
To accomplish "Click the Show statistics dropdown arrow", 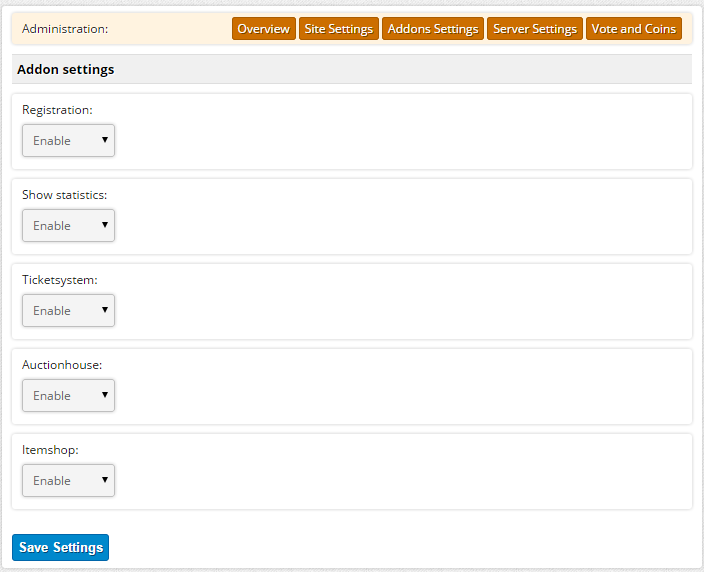I will (105, 224).
